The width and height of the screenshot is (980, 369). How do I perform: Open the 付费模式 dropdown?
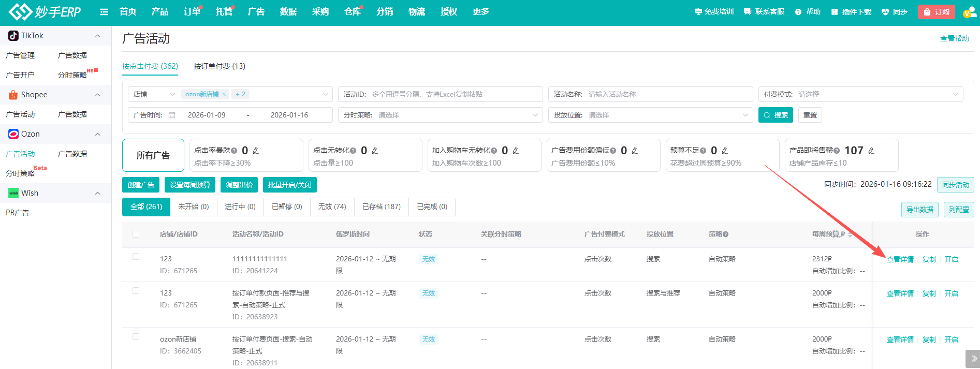point(860,94)
